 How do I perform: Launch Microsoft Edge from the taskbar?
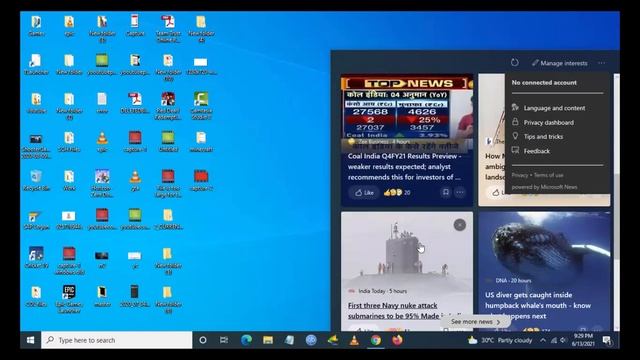(x=246, y=340)
